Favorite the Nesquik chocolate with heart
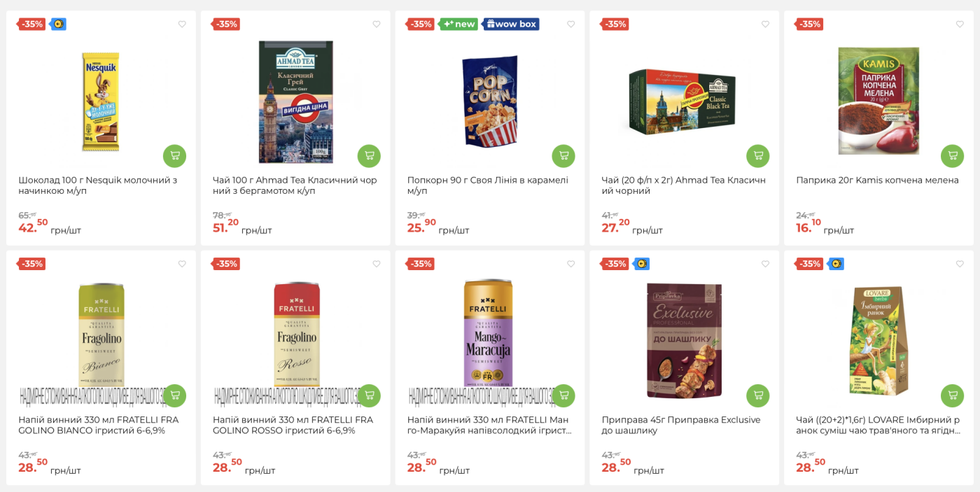 coord(182,24)
